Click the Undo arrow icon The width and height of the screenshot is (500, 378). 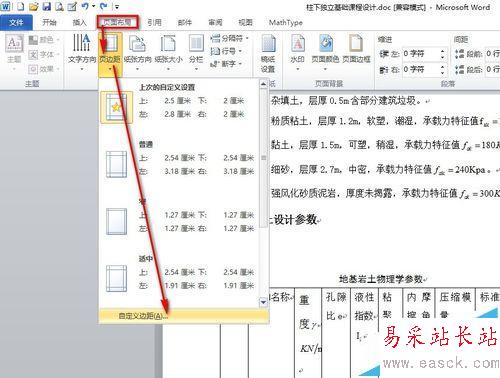(x=85, y=6)
